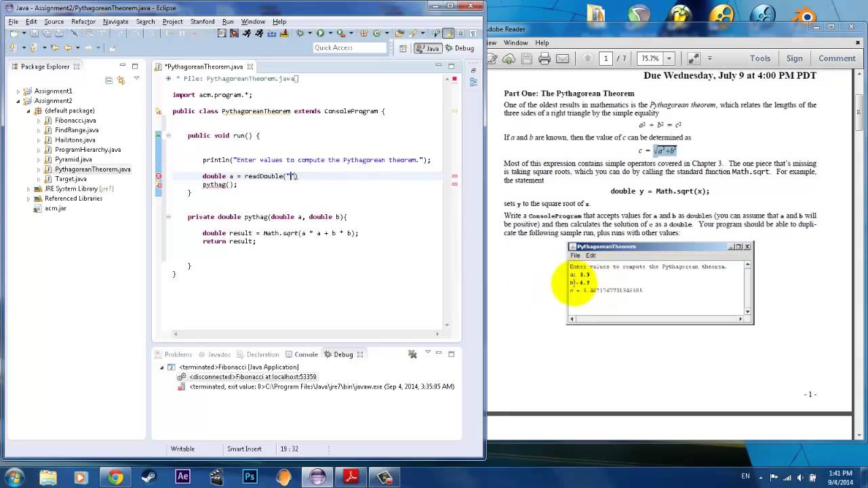Open the Debug As dropdown arrow in Eclipse

coord(309,33)
